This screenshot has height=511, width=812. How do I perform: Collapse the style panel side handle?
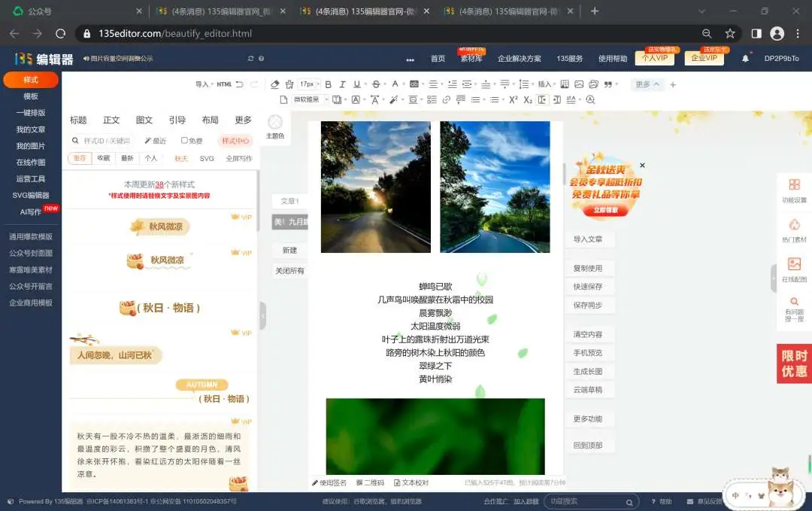click(262, 315)
